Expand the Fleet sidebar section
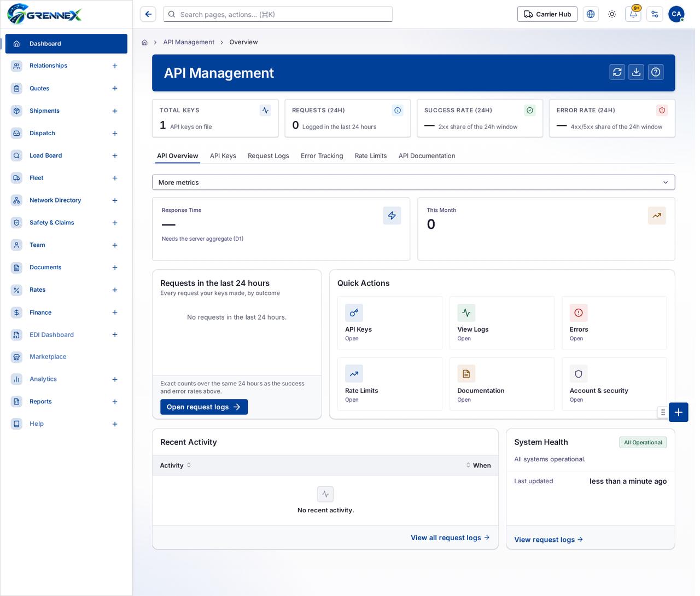Screen dimensions: 700x596 click(115, 178)
